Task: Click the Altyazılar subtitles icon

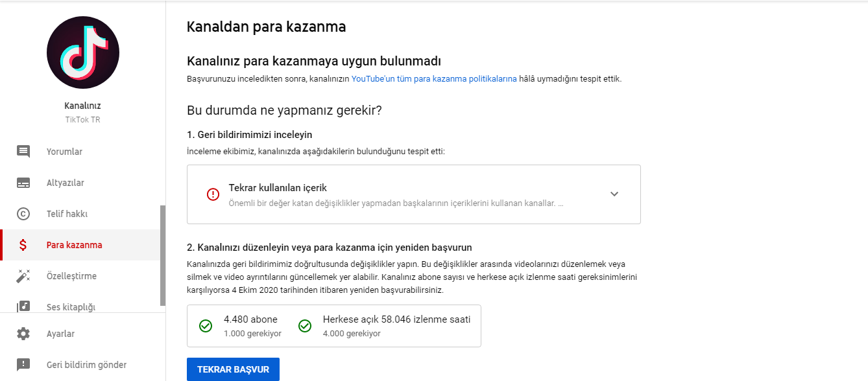Action: [x=23, y=183]
